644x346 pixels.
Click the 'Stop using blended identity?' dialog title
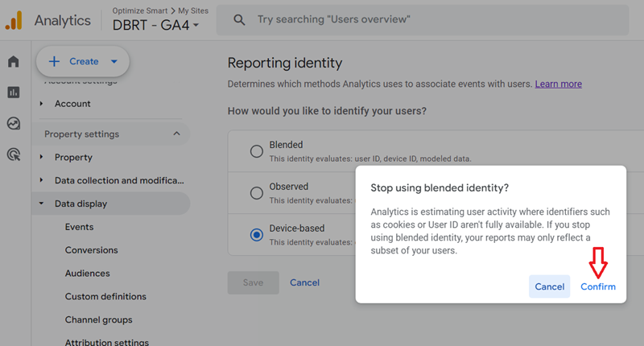440,188
